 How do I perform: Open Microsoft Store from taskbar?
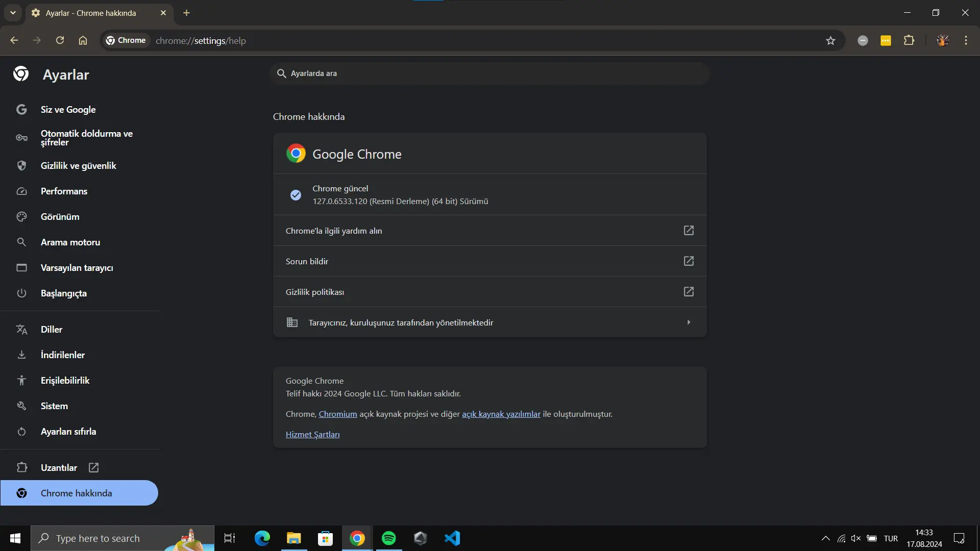coord(326,538)
